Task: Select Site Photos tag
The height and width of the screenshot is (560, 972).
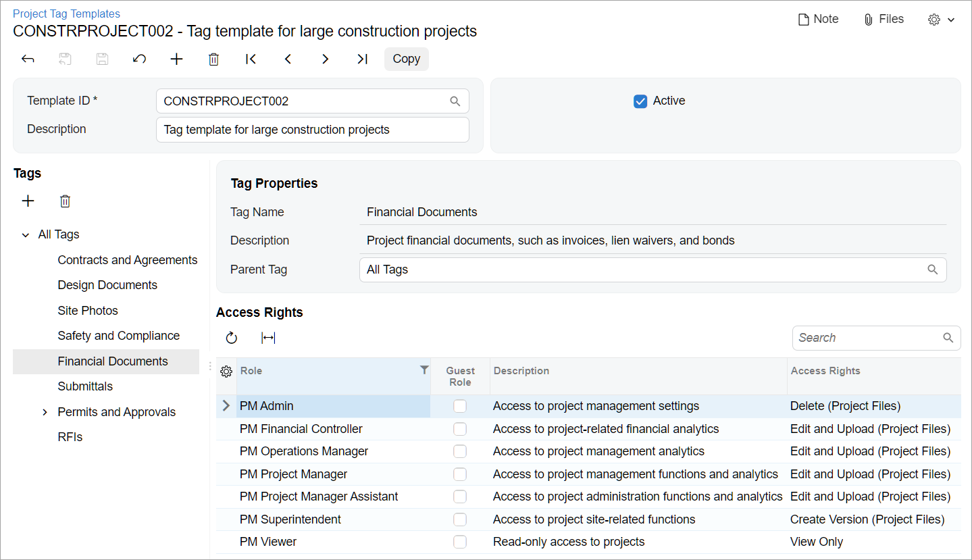Action: (88, 311)
